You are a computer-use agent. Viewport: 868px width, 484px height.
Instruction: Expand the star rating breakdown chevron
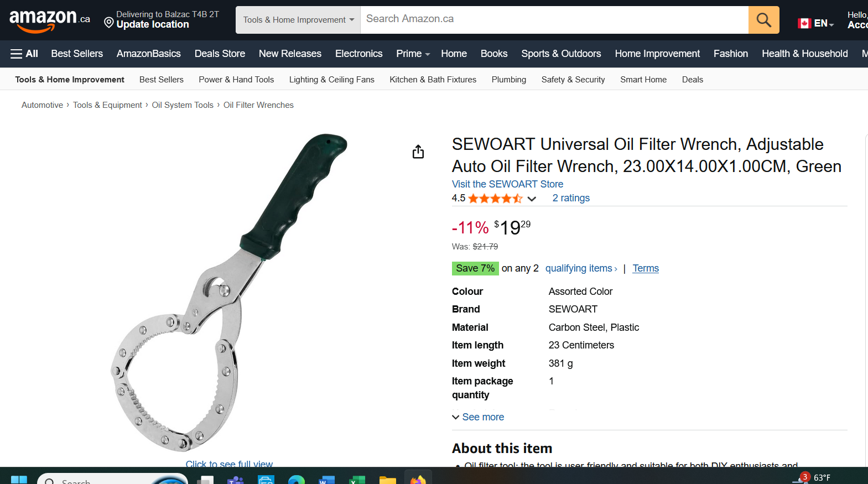532,199
